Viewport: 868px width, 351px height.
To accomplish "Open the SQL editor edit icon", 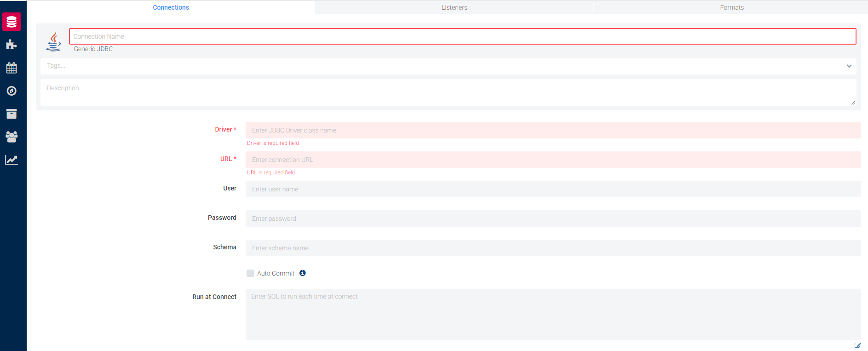I will pyautogui.click(x=857, y=345).
